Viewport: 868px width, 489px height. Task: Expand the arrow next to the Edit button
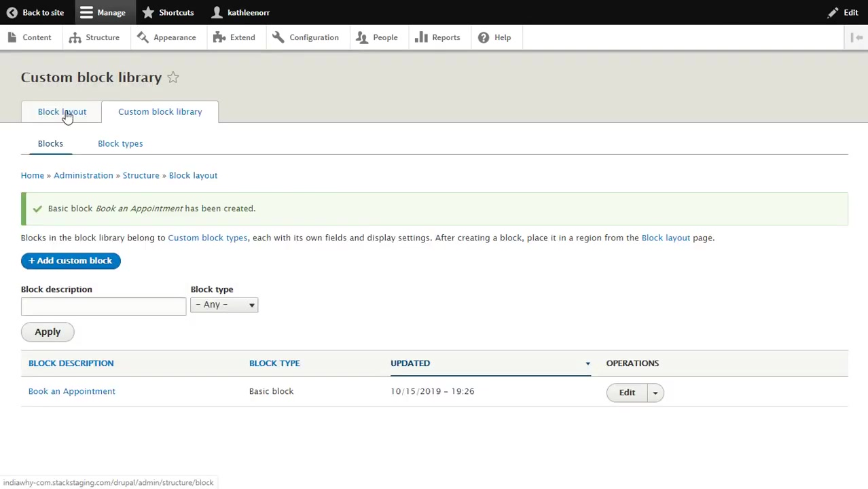(655, 393)
